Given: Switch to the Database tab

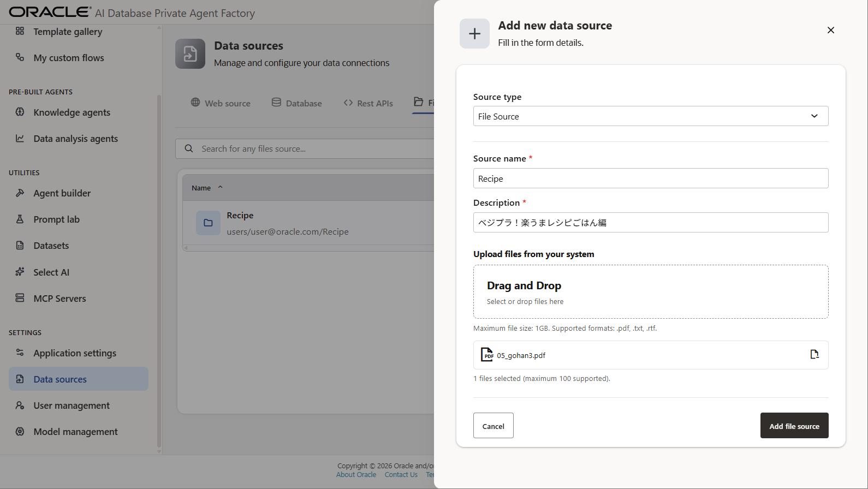Looking at the screenshot, I should coord(297,103).
